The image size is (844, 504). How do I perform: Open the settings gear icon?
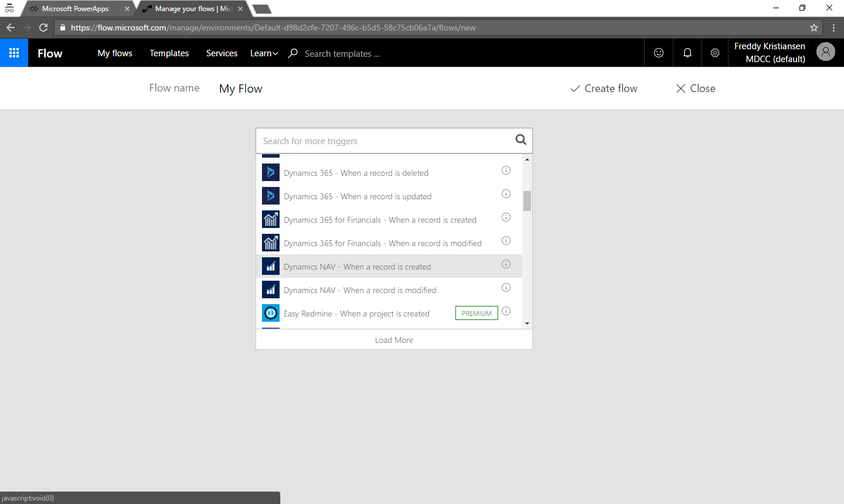coord(715,53)
